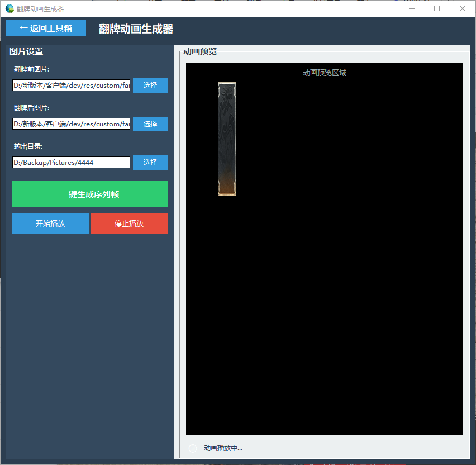The width and height of the screenshot is (476, 465).
Task: Click 返回工具箱 to return to toolbox
Action: 46,28
